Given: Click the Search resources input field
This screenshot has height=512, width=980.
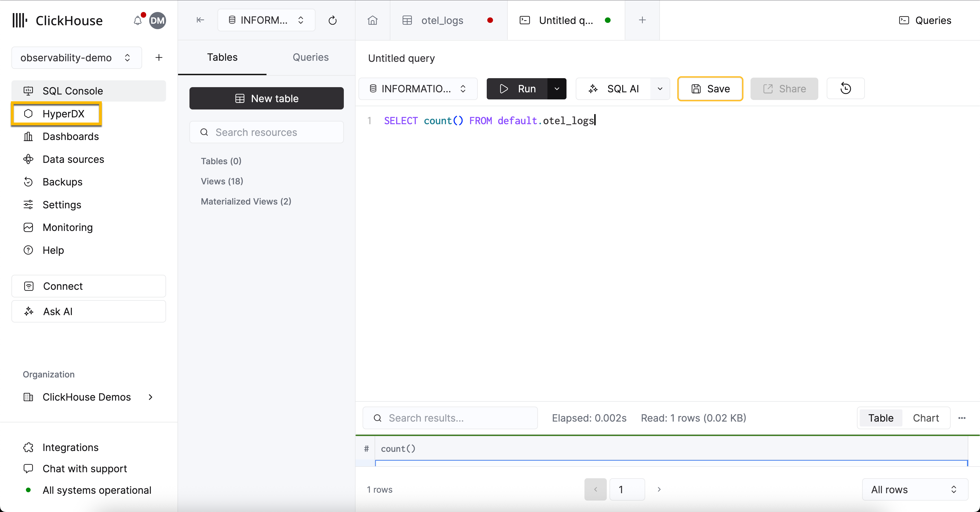Looking at the screenshot, I should pyautogui.click(x=266, y=132).
